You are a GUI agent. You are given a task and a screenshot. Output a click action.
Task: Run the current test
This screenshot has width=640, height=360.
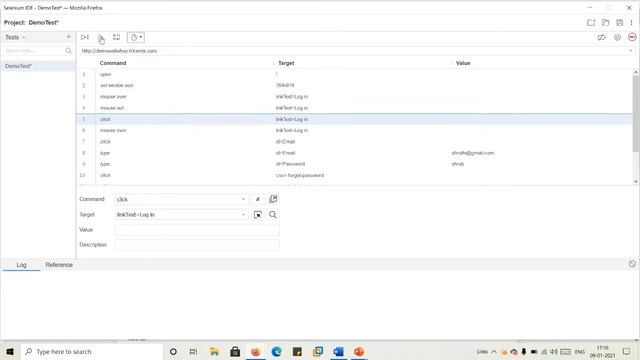[x=100, y=38]
